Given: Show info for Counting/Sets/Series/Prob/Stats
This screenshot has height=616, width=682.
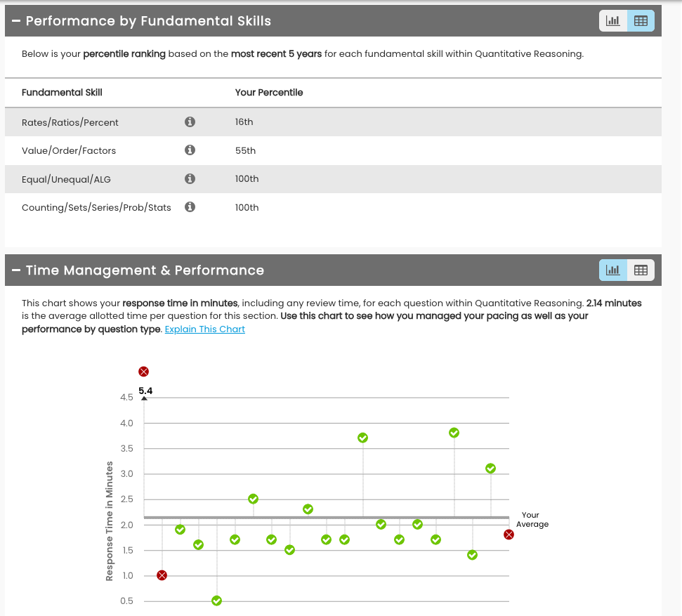Looking at the screenshot, I should click(190, 207).
